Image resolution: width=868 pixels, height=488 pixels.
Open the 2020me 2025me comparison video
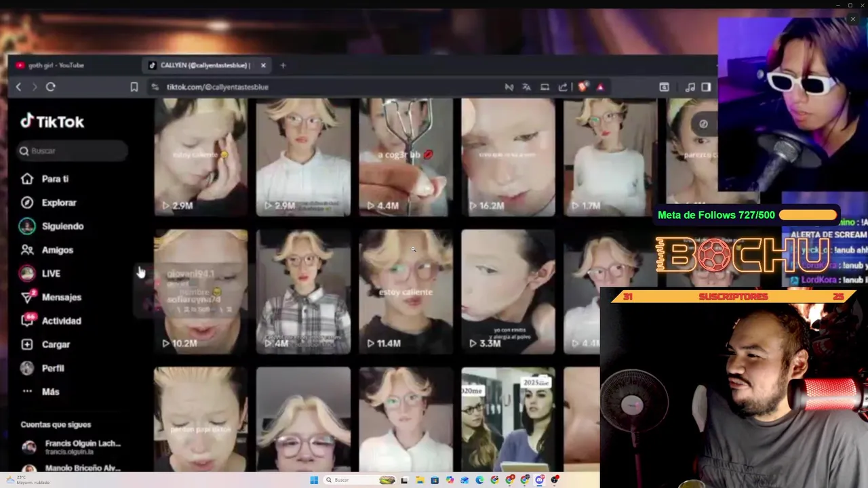[508, 419]
